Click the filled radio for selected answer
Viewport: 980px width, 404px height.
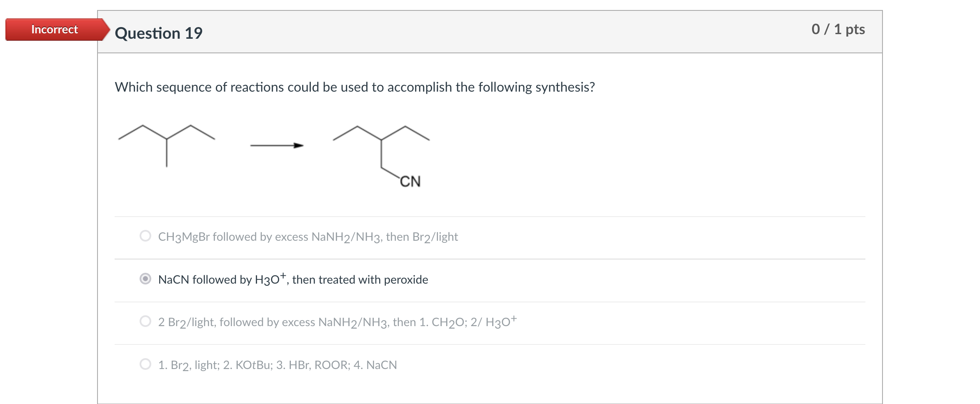(x=145, y=278)
